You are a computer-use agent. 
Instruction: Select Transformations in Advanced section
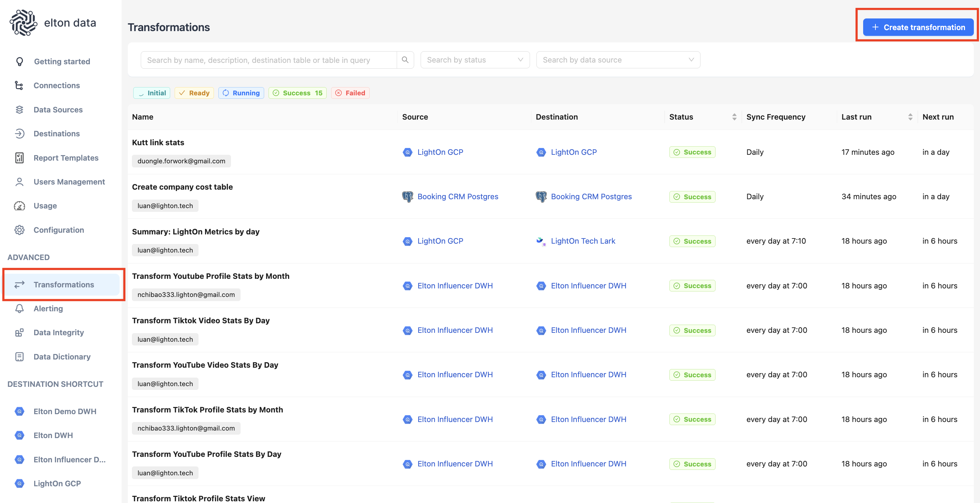[x=62, y=285]
